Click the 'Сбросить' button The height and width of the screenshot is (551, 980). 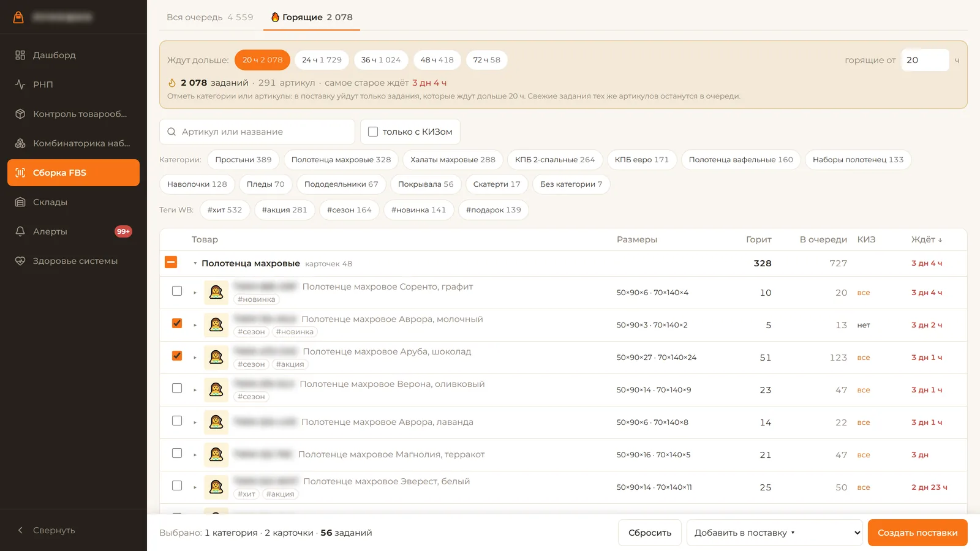tap(650, 533)
